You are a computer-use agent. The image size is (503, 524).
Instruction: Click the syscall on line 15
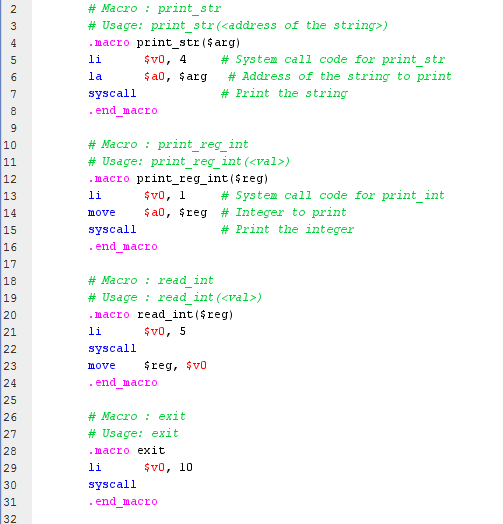click(x=112, y=230)
